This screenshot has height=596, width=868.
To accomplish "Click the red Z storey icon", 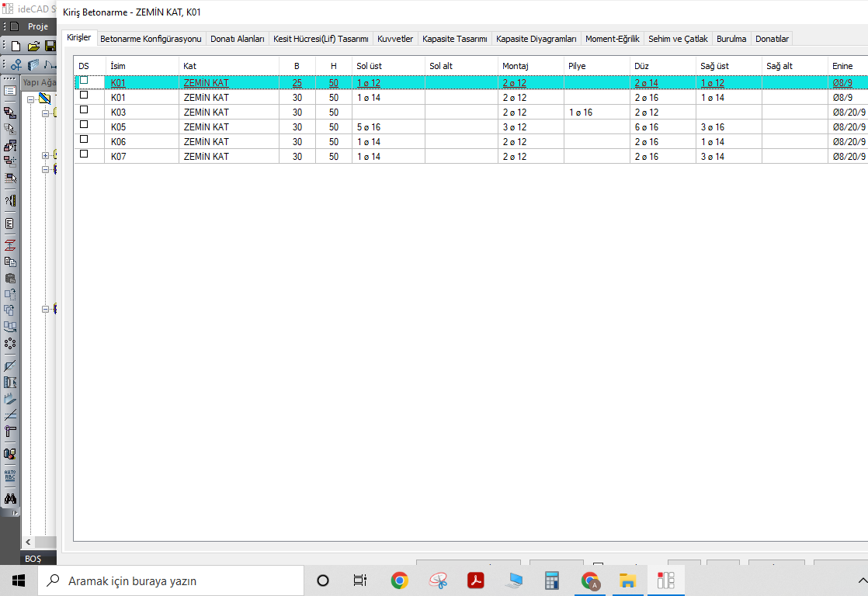I will coord(10,245).
